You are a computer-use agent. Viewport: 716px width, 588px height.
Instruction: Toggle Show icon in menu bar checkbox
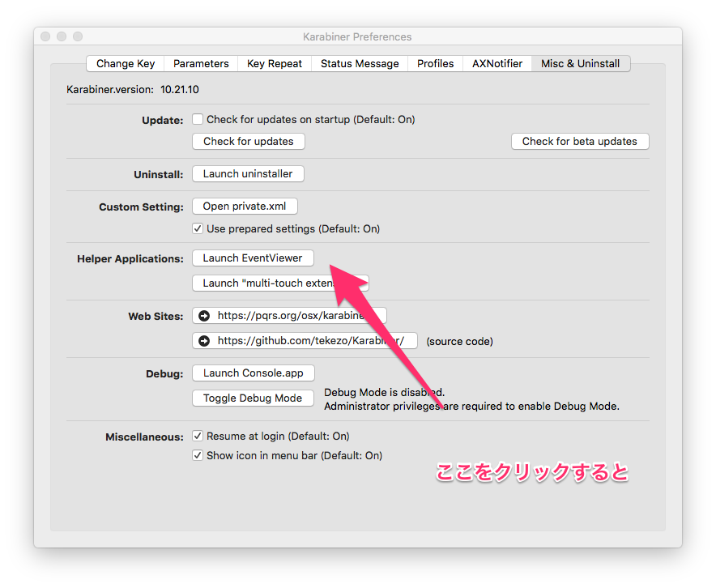click(x=198, y=455)
